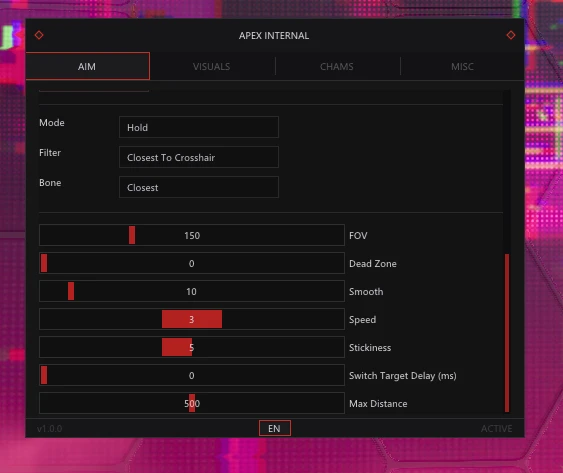Screen dimensions: 563x473
Task: Open the CHAMS tab
Action: pos(336,67)
